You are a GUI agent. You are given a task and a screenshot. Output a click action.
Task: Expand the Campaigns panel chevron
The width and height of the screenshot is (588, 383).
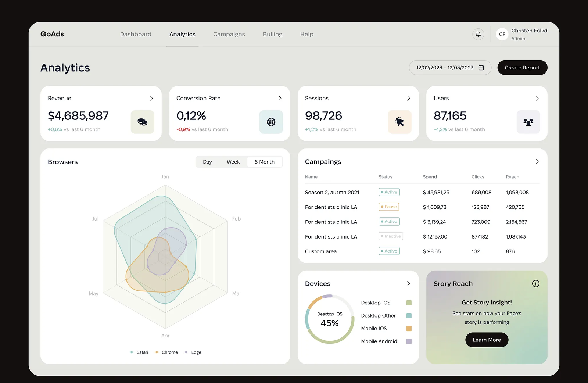click(x=537, y=162)
